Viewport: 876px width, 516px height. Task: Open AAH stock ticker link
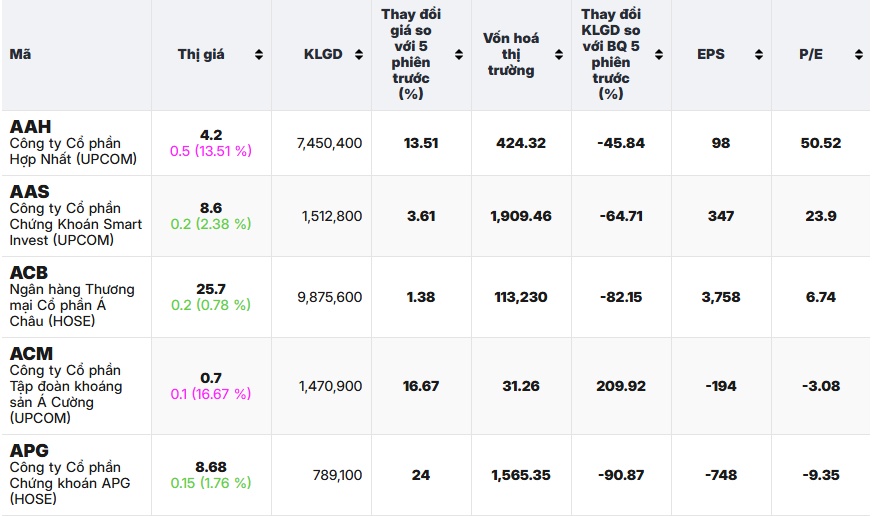30,127
